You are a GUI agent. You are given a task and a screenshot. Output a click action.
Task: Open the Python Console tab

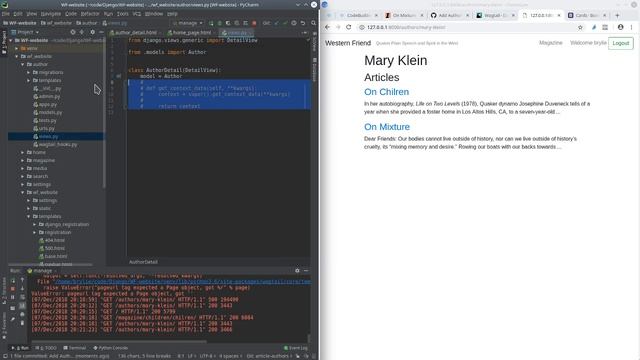point(111,348)
